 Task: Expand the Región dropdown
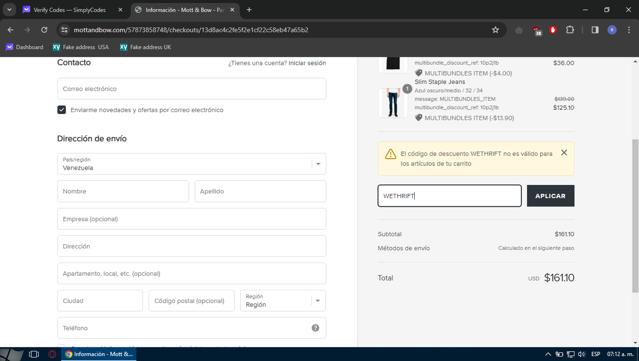(283, 301)
